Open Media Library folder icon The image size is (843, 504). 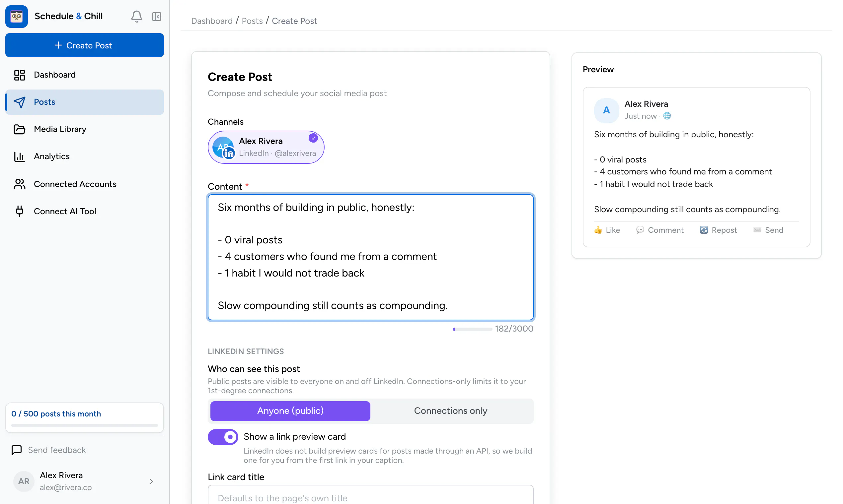pos(19,129)
